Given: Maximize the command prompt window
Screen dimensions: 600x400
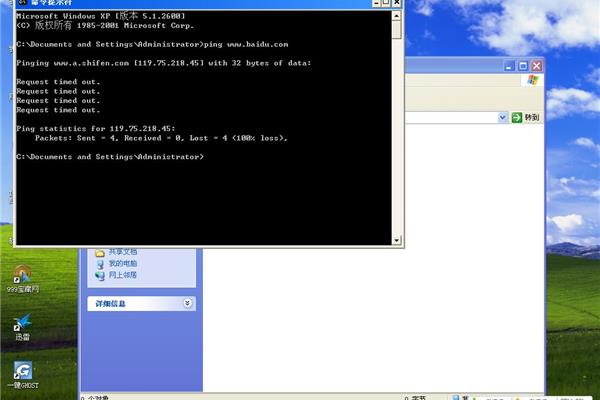Looking at the screenshot, I should 386,3.
